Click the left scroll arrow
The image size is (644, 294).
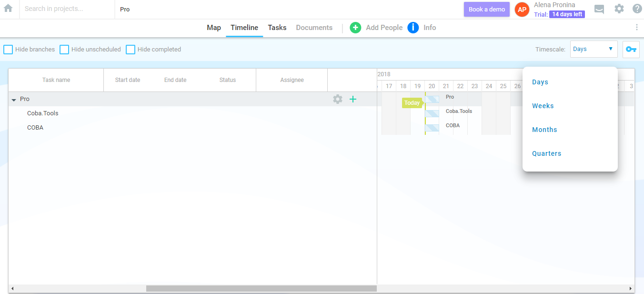pyautogui.click(x=12, y=288)
